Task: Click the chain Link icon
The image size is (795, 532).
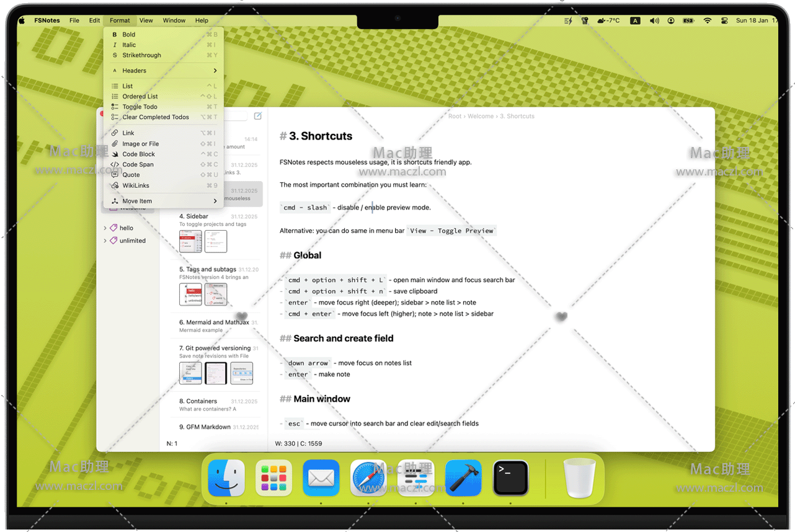Action: tap(115, 133)
